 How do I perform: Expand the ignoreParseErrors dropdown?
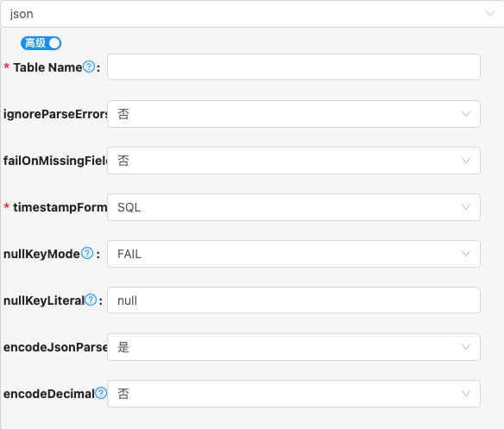(293, 114)
